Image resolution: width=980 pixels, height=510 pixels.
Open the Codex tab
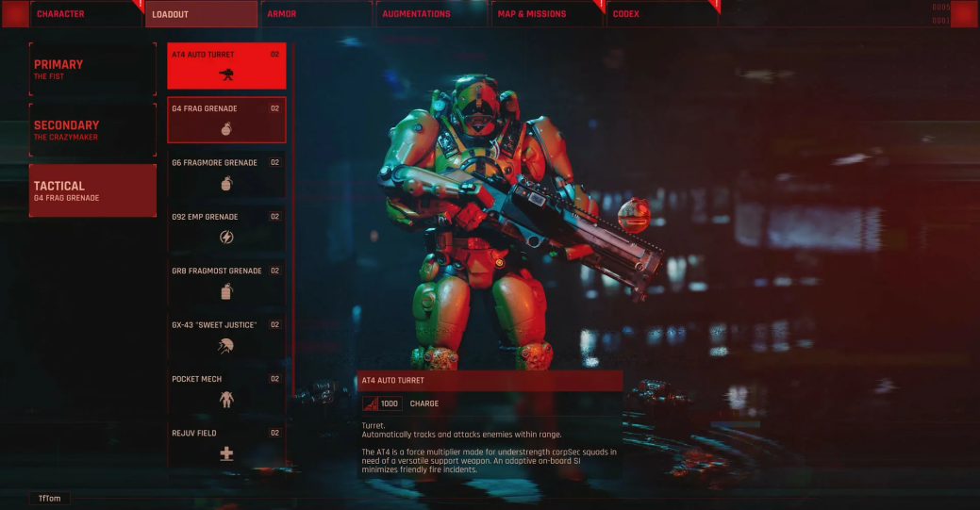pos(662,14)
